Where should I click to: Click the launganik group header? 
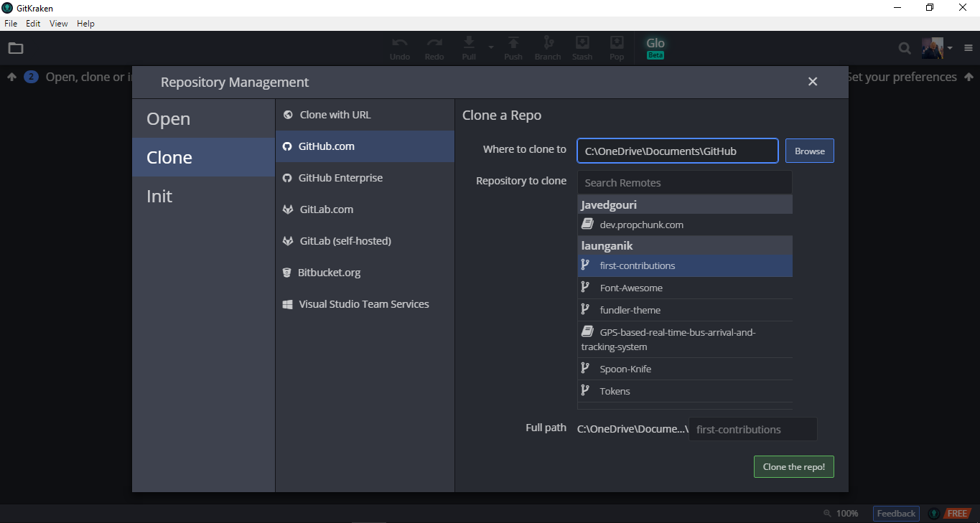click(x=685, y=245)
